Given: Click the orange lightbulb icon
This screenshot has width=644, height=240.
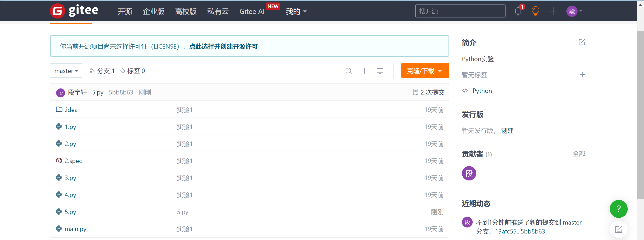Looking at the screenshot, I should click(x=535, y=11).
